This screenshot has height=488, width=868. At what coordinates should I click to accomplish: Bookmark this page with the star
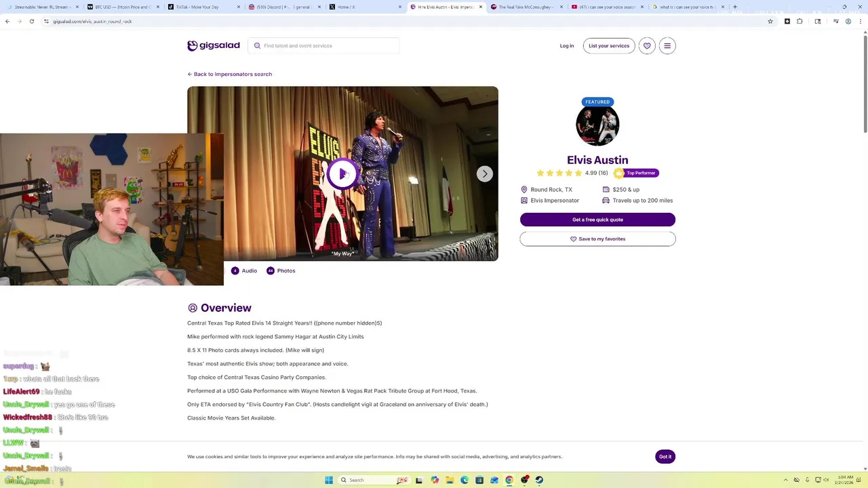click(x=770, y=21)
